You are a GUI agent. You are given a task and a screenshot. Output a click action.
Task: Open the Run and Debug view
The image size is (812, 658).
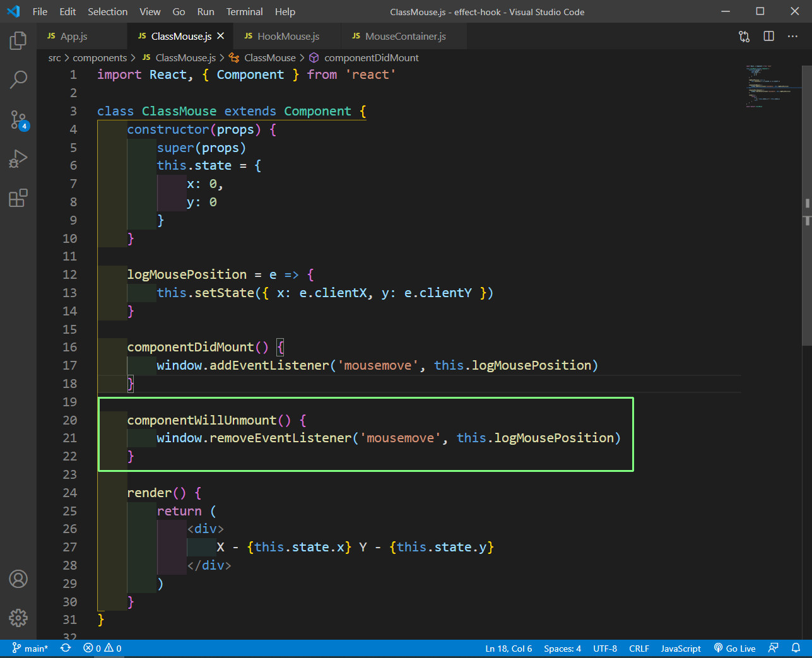pos(18,158)
